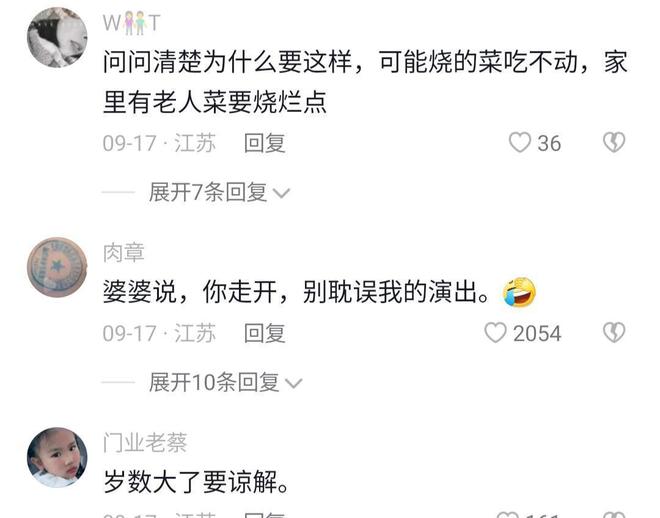The image size is (660, 518).
Task: Open W T's profile avatar
Action: tap(57, 37)
